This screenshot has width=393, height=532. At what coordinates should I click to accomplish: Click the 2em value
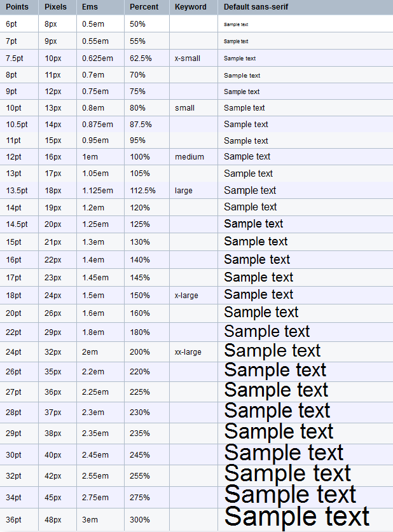point(90,352)
